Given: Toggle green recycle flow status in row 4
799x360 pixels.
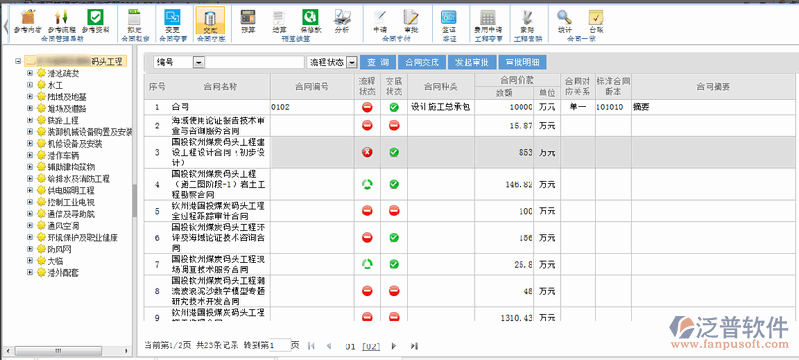Looking at the screenshot, I should tap(367, 184).
